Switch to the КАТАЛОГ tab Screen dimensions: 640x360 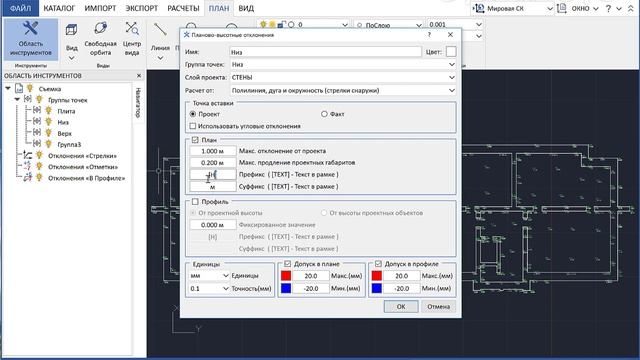tap(59, 8)
